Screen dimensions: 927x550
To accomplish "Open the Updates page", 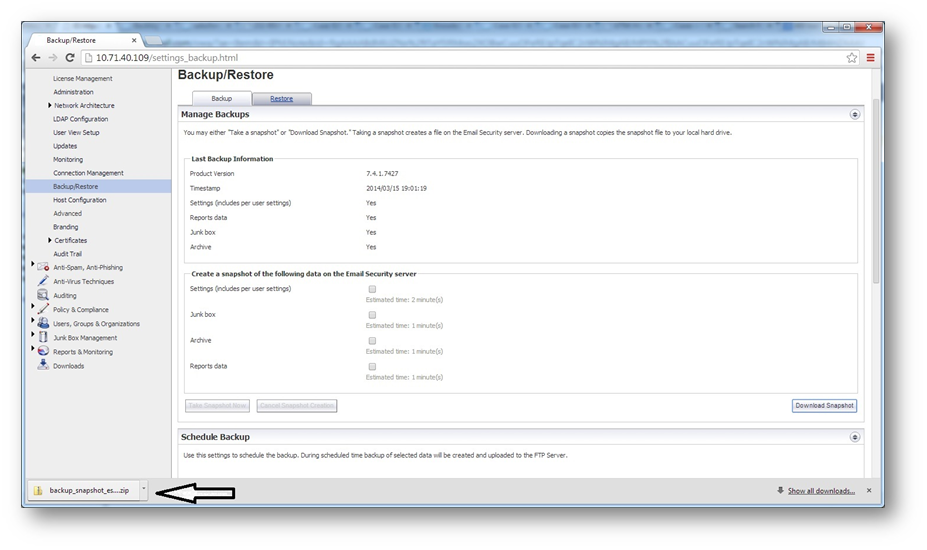I will click(x=65, y=146).
